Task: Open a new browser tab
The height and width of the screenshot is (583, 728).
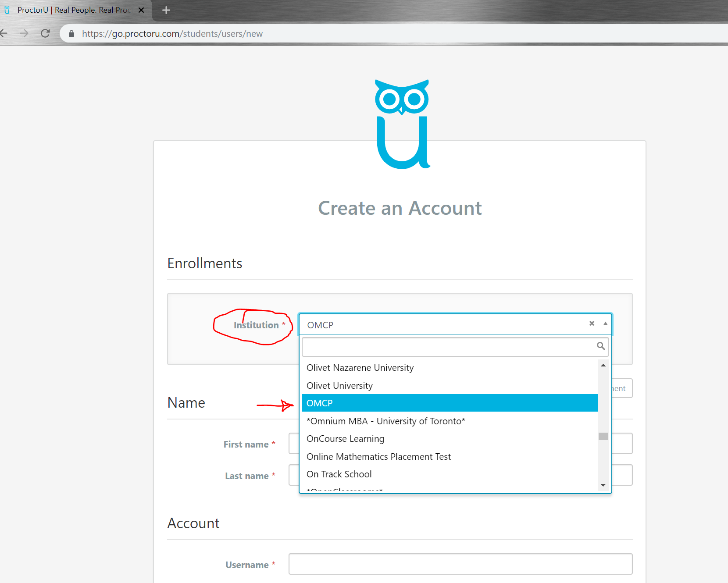Action: pyautogui.click(x=166, y=10)
